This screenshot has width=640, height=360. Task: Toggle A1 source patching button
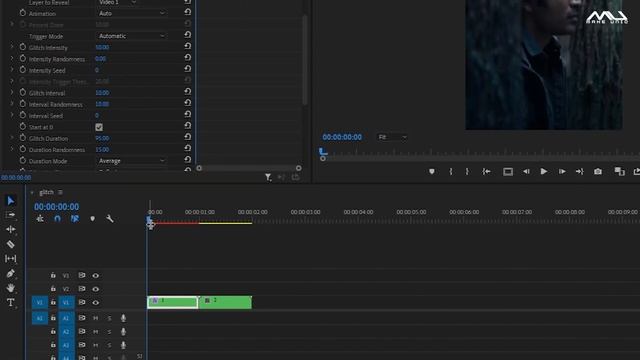coord(40,318)
